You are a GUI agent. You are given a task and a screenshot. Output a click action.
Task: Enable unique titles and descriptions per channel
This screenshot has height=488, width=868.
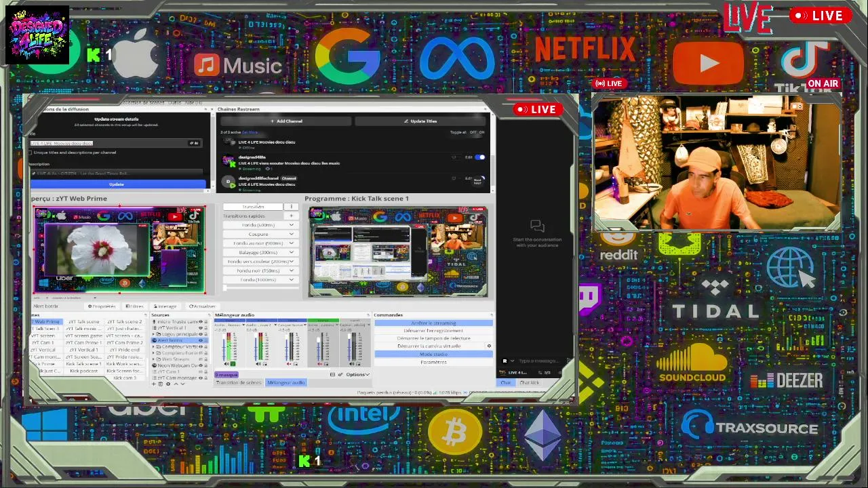point(31,152)
